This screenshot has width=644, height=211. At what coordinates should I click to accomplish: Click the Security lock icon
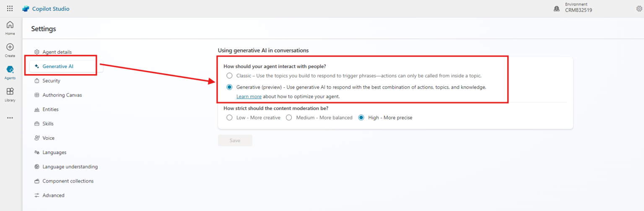coord(37,81)
